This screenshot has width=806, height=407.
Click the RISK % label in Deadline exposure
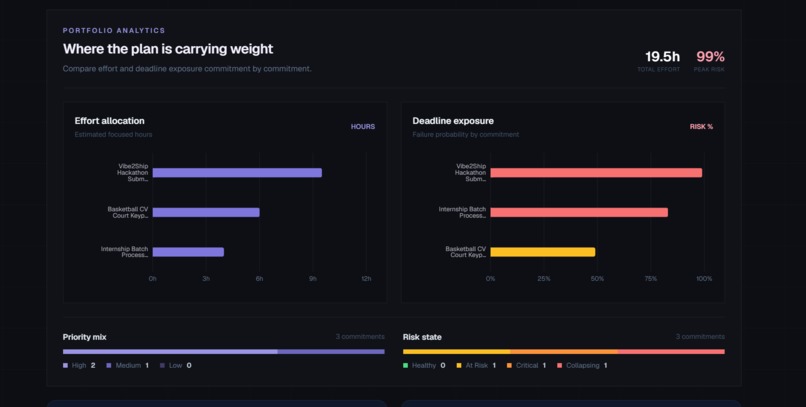701,126
